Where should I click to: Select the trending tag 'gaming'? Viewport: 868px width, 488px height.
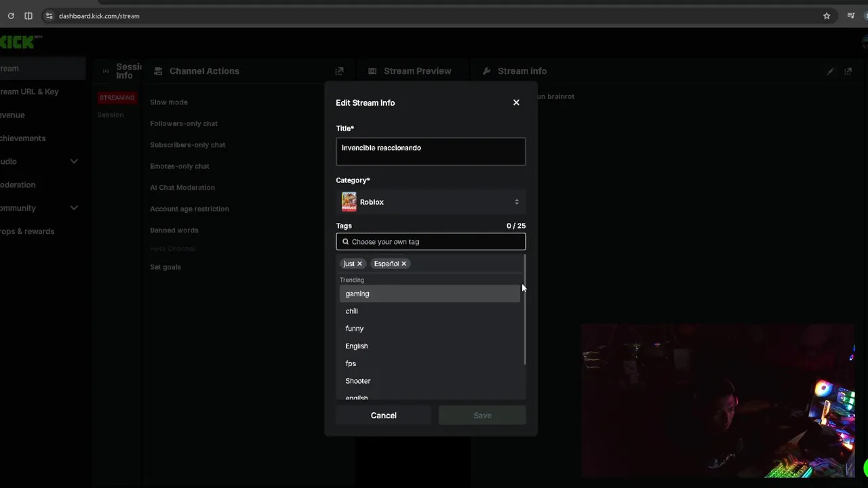pos(430,293)
